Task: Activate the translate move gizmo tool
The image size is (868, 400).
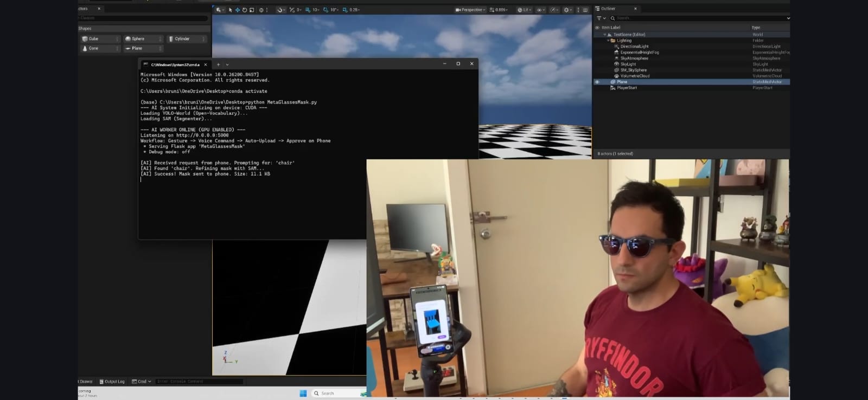Action: [238, 10]
